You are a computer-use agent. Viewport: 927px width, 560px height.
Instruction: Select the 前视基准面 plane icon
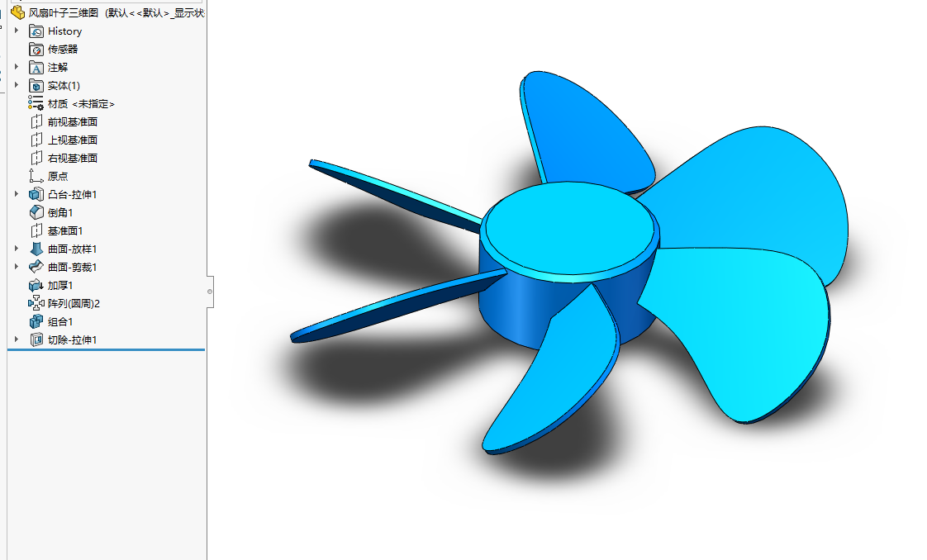[x=36, y=122]
